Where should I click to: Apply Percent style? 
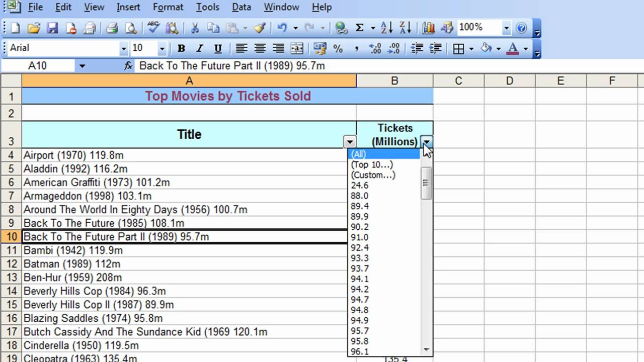[x=338, y=49]
